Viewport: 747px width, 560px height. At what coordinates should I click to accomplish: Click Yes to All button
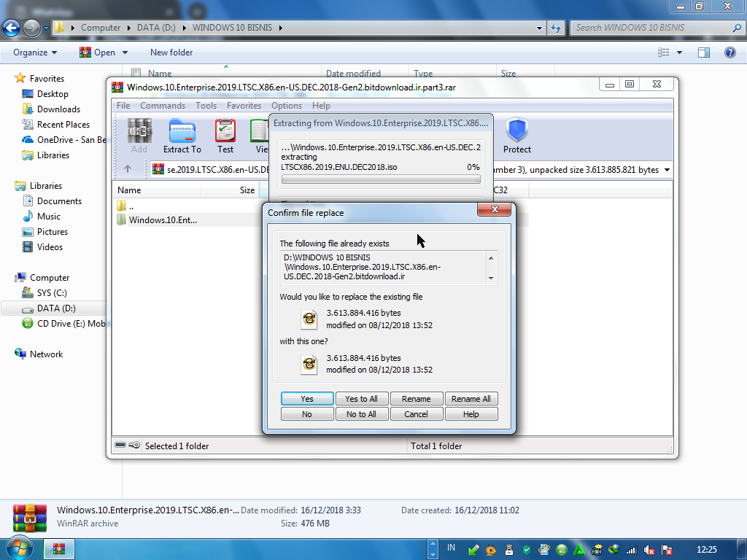(362, 399)
